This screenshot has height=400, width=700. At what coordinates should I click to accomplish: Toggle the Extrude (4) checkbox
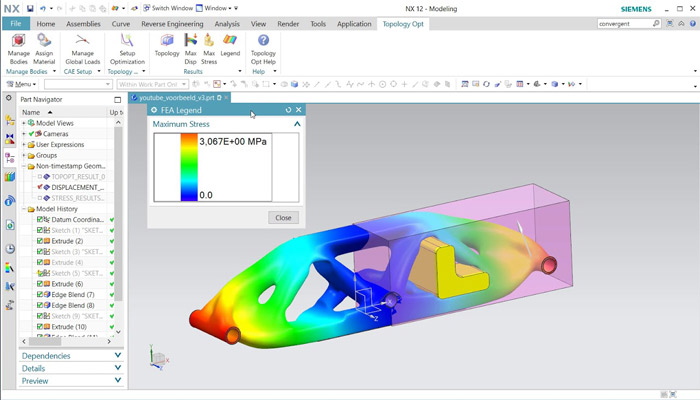(x=40, y=262)
